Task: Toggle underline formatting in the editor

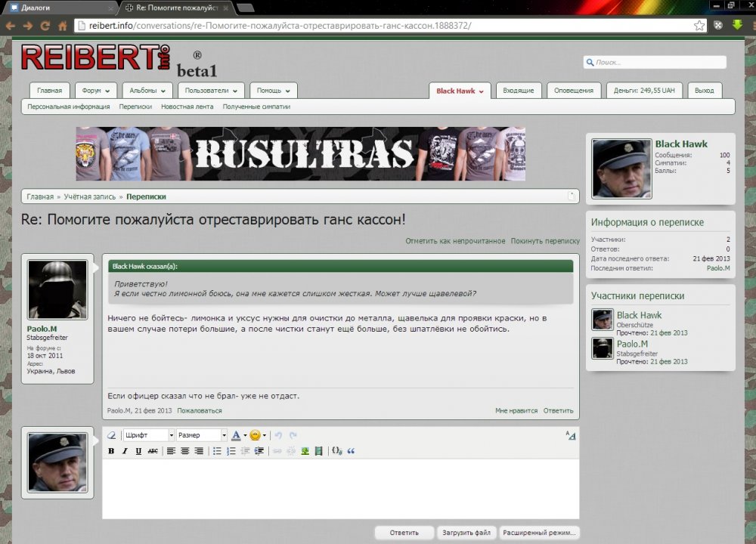Action: tap(138, 451)
